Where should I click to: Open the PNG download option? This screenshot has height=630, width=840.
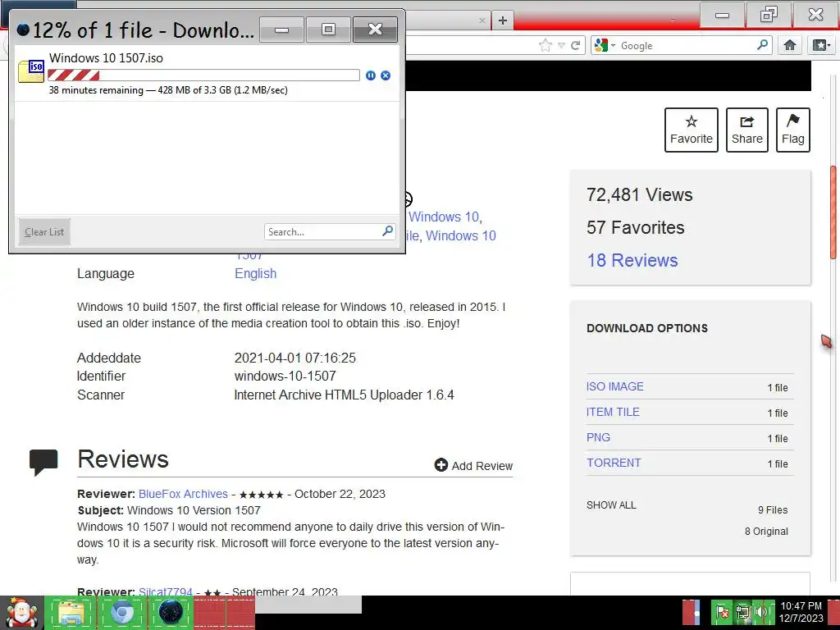[598, 438]
